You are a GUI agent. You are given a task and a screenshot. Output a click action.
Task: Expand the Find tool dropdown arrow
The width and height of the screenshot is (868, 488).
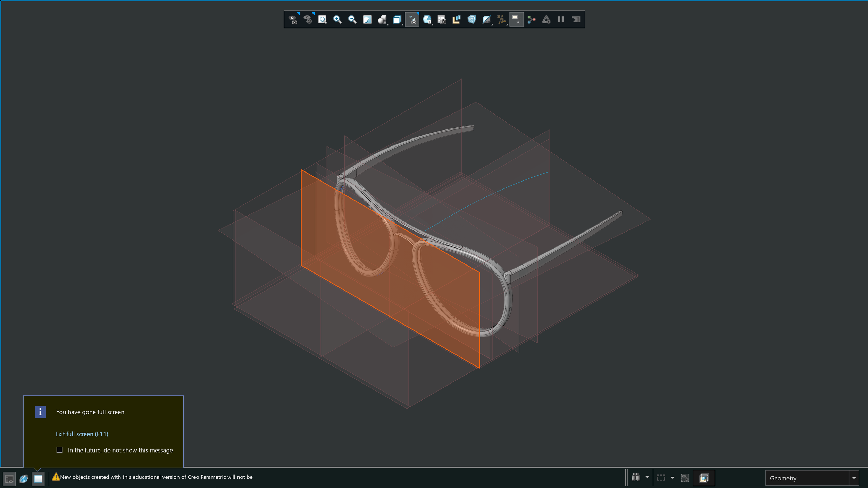click(647, 478)
